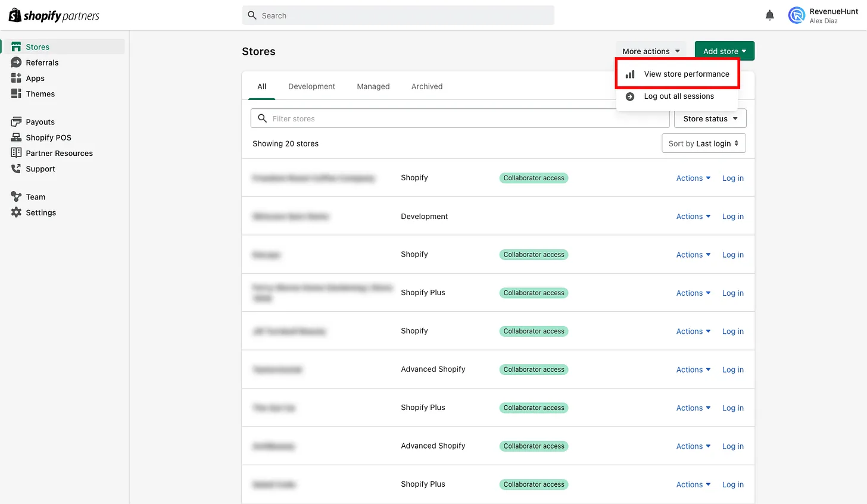Click the Stores sidebar icon

[16, 47]
